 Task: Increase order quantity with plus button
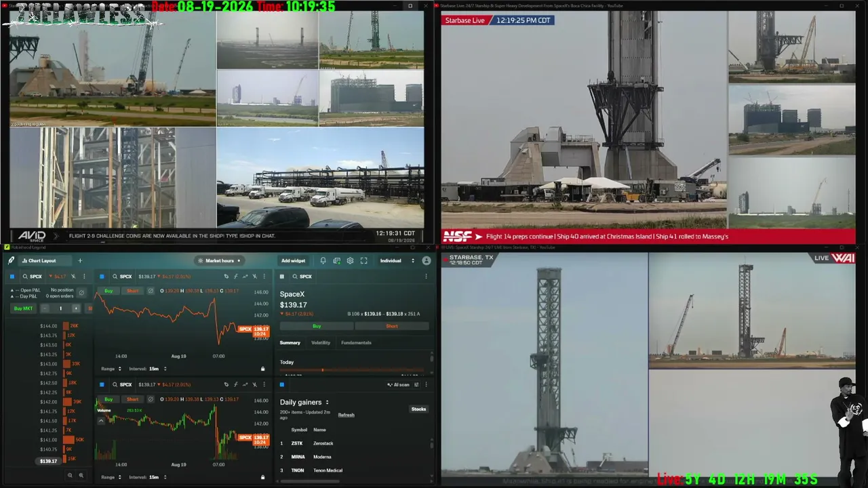(76, 308)
